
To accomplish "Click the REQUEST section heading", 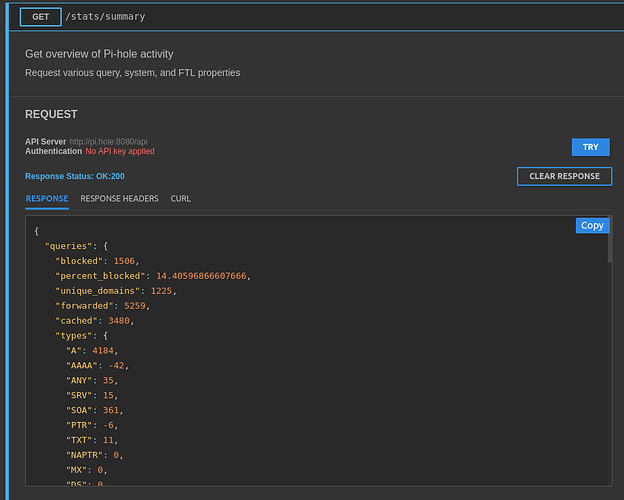I will [51, 114].
